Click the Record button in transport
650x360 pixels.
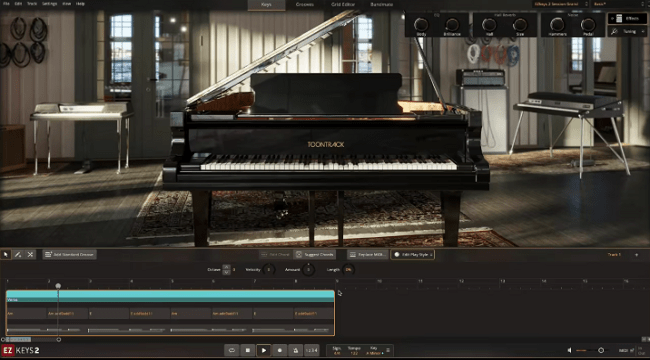(x=279, y=350)
